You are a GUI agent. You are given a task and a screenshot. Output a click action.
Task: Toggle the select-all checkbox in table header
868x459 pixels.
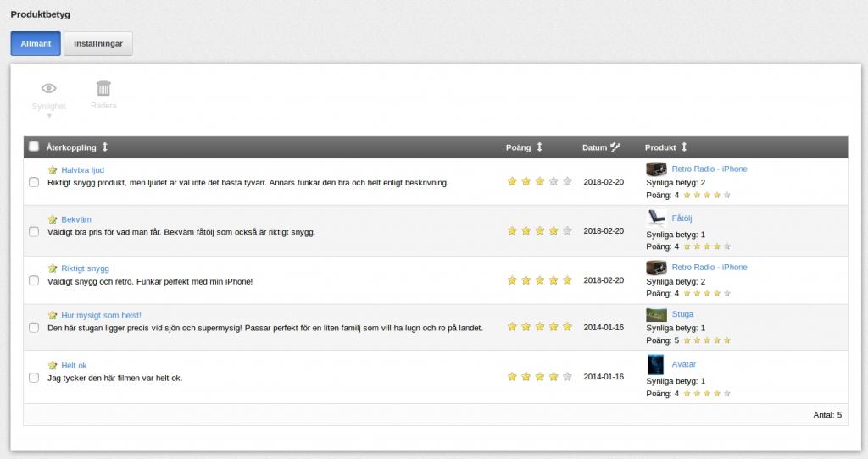pos(34,147)
